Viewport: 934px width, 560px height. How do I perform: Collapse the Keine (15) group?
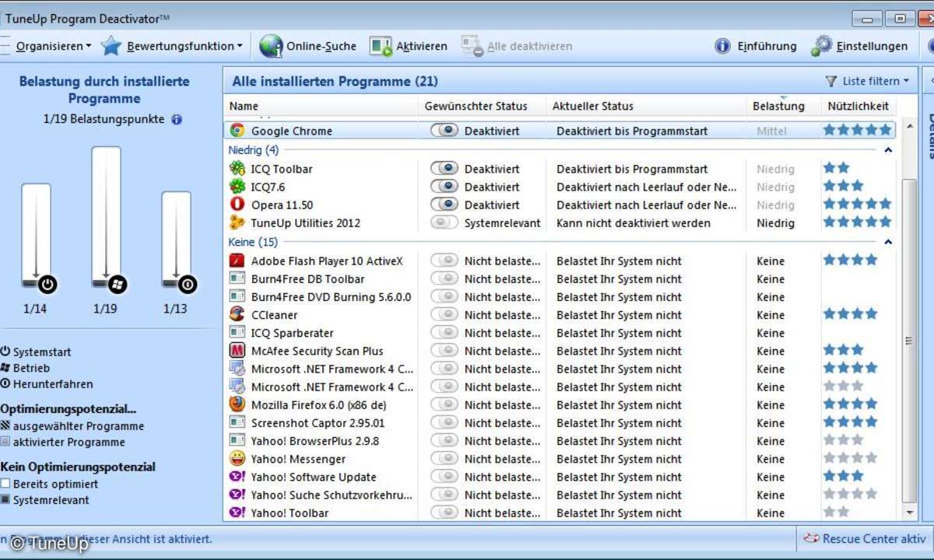click(x=888, y=241)
